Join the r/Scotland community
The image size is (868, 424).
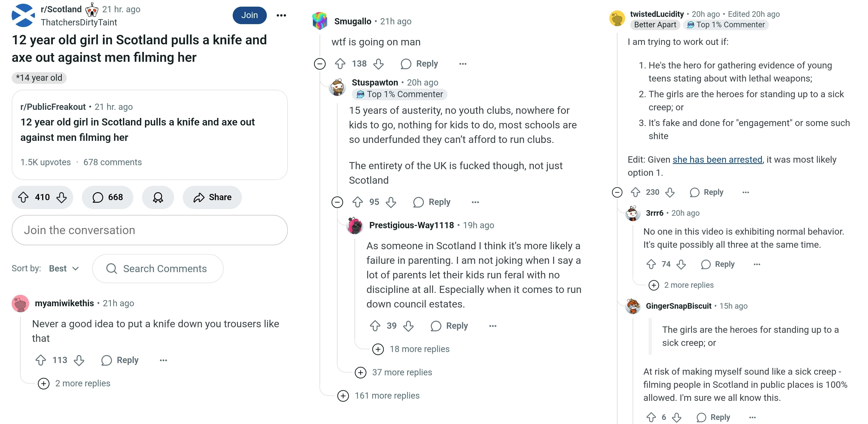click(x=249, y=15)
